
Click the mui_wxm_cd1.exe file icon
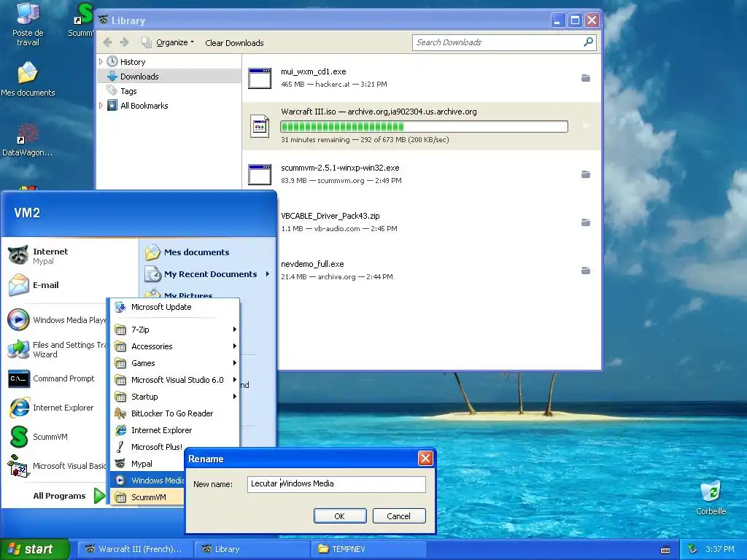pyautogui.click(x=260, y=78)
